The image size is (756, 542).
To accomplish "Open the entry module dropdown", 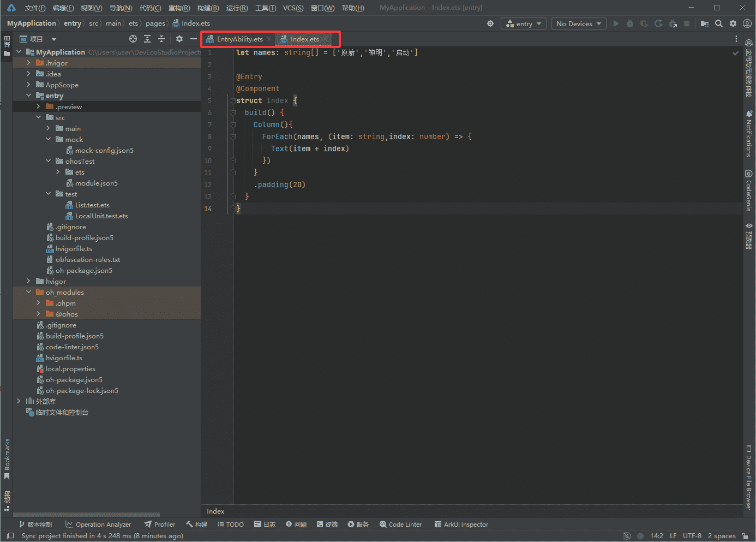I will click(x=524, y=23).
